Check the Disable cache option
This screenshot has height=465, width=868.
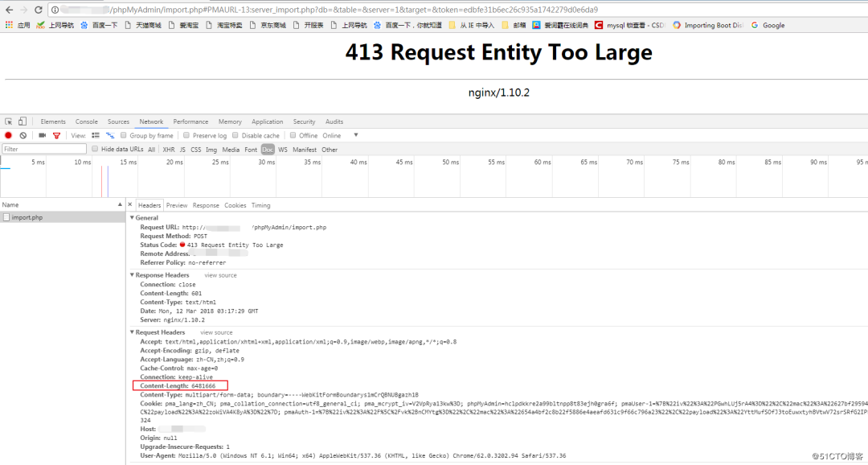point(235,135)
